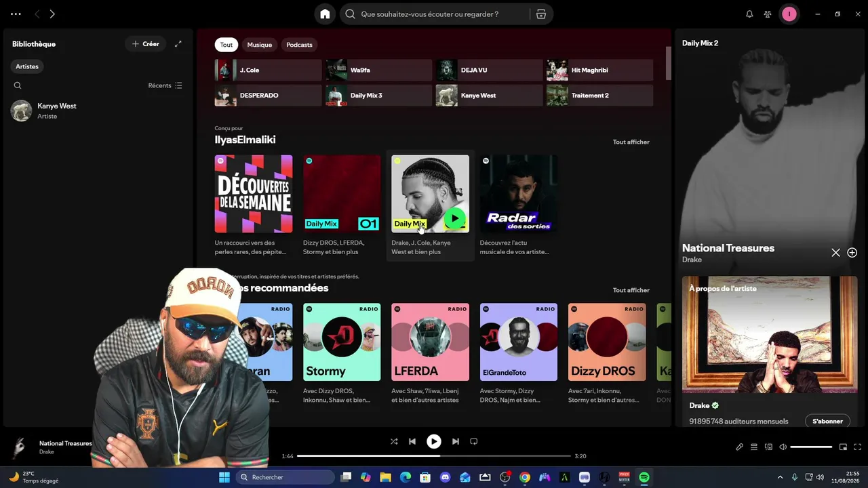Open Drake artist link under National Treasures
Screen dimensions: 868x488
pyautogui.click(x=692, y=260)
